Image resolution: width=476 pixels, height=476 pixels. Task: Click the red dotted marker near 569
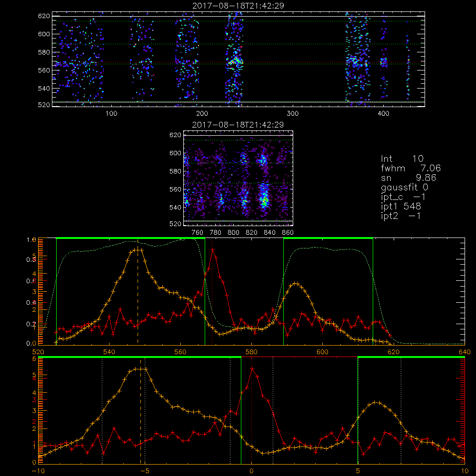point(212,292)
